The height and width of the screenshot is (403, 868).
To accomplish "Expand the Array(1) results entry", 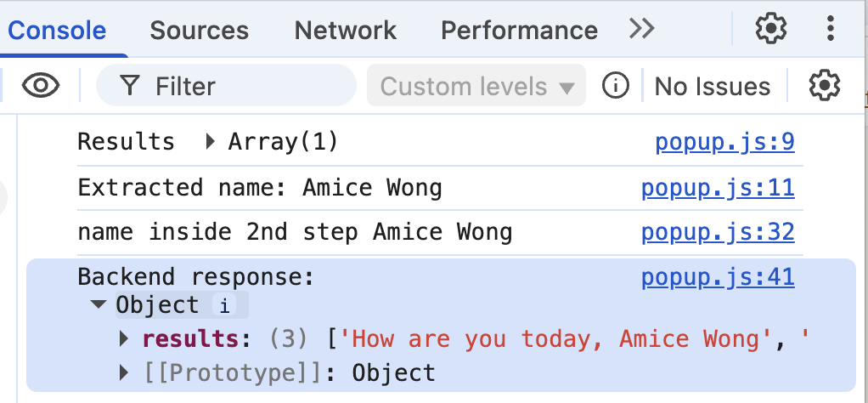I will [211, 142].
